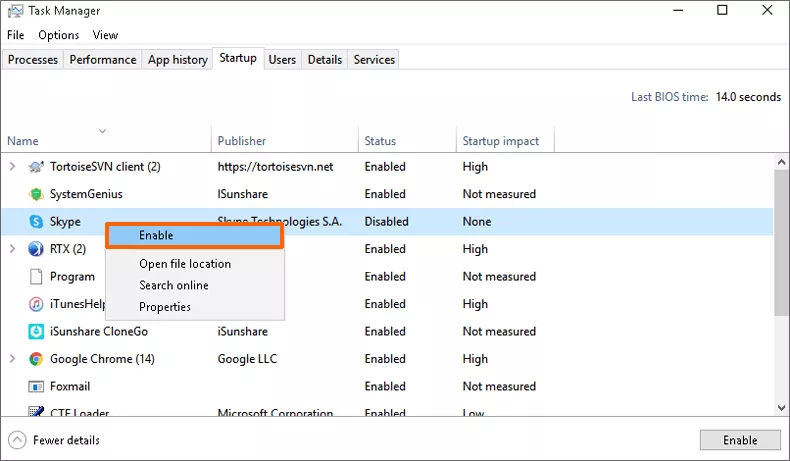This screenshot has height=461, width=790.
Task: Sort by the Name column header
Action: pyautogui.click(x=23, y=141)
